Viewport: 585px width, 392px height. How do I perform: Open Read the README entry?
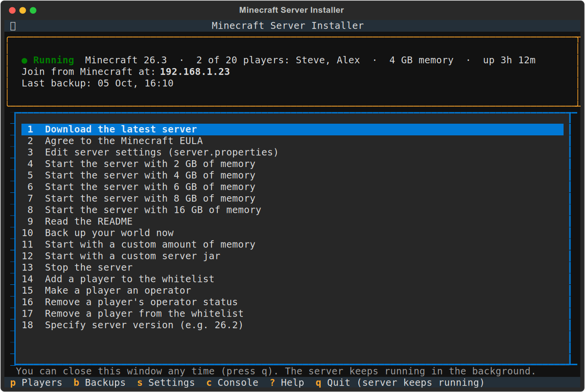(292, 222)
